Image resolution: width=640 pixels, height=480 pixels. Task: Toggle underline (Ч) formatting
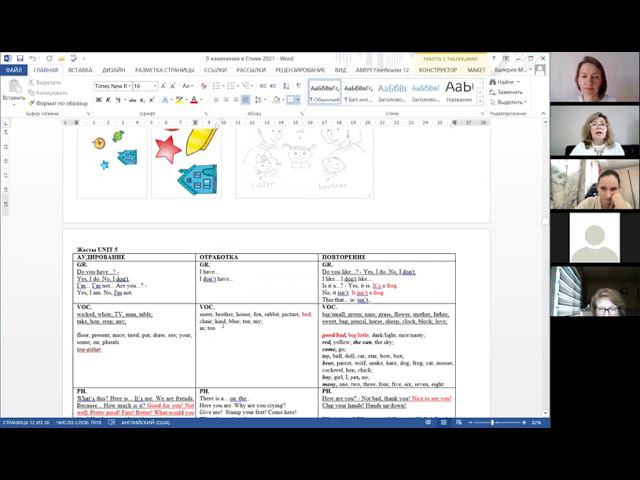(118, 100)
